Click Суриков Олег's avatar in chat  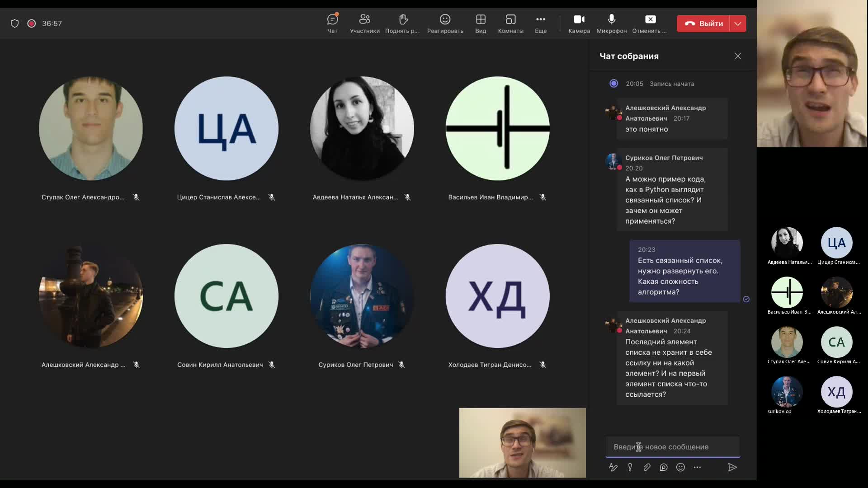pos(613,161)
